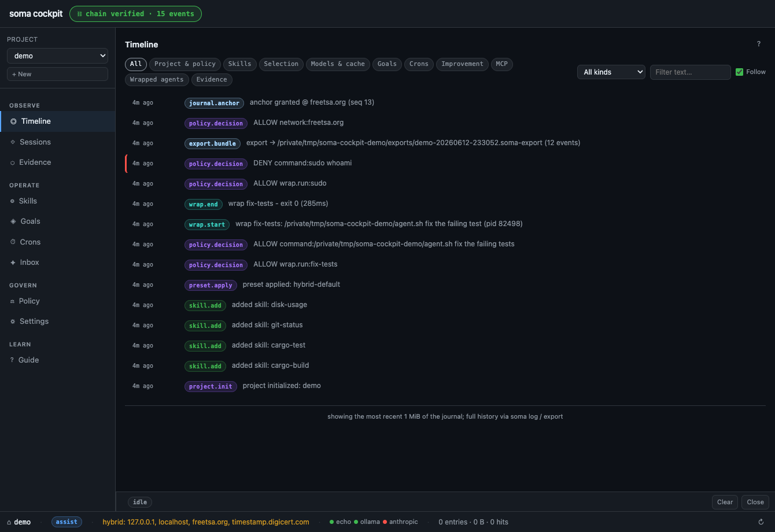Viewport: 775px width, 532px height.
Task: Click the chain verified badge
Action: pyautogui.click(x=135, y=14)
